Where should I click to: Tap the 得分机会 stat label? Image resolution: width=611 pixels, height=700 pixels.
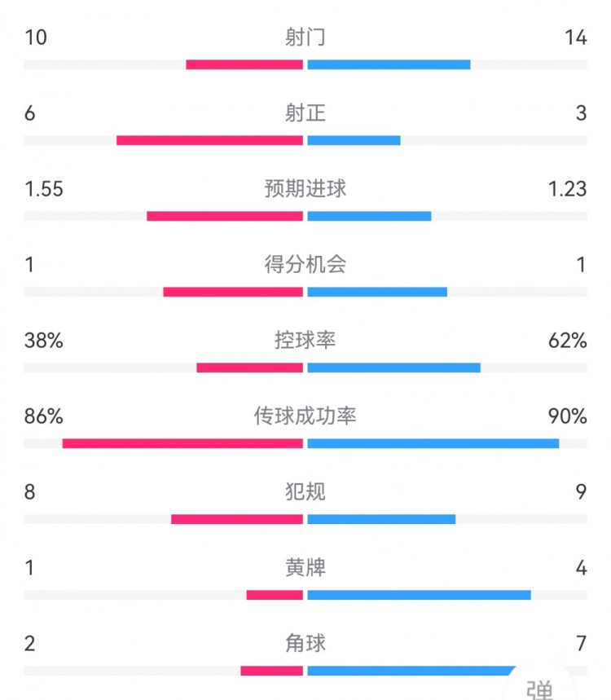(x=305, y=264)
